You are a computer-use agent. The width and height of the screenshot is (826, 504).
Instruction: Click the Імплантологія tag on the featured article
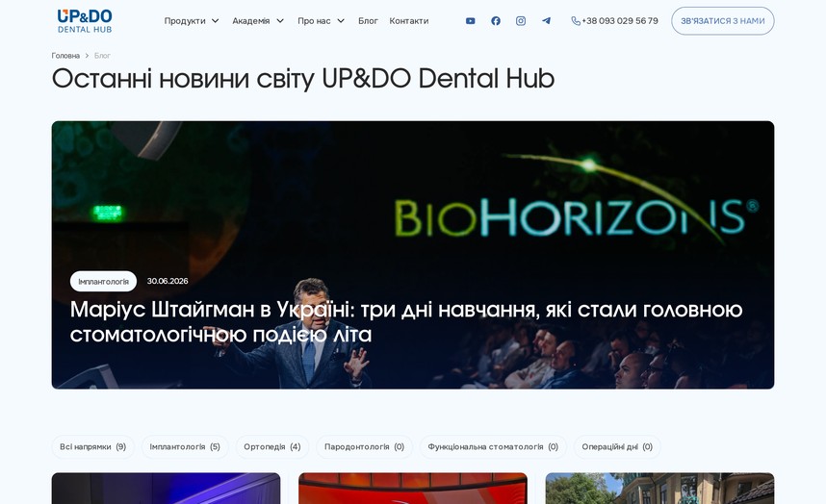coord(103,282)
